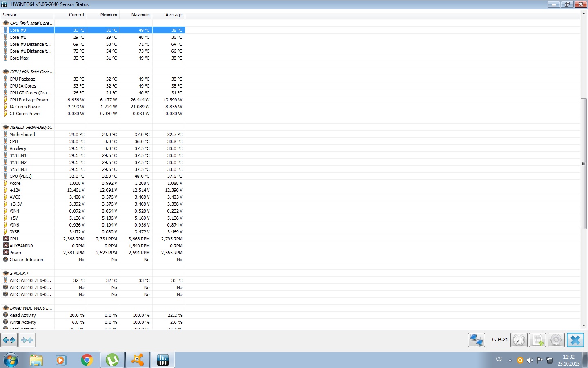Switch to Avast in the taskbar
The height and width of the screenshot is (368, 588).
pyautogui.click(x=138, y=360)
